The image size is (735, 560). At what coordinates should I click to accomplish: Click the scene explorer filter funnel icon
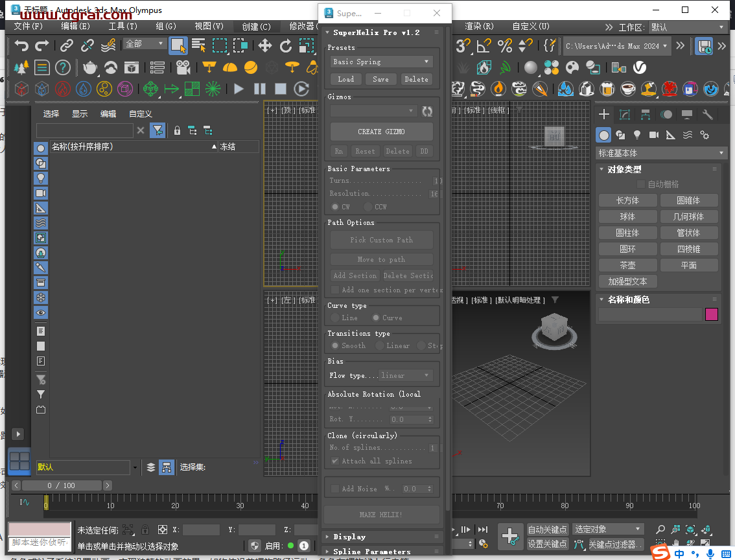coord(157,130)
